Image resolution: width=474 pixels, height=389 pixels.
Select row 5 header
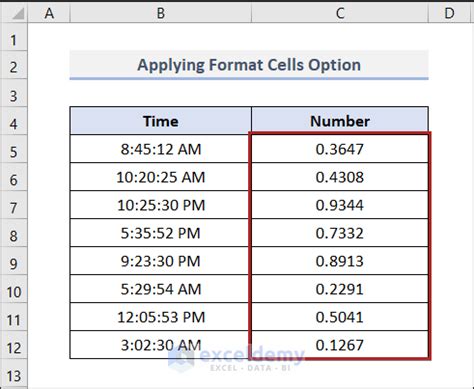[x=14, y=149]
